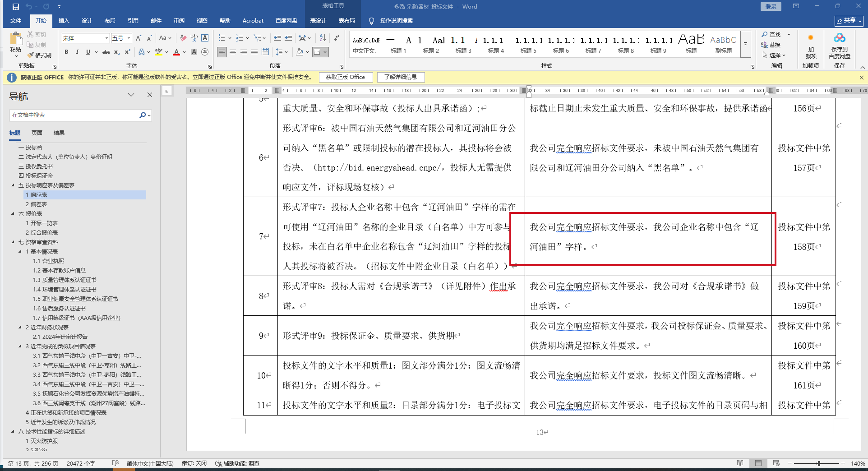Screen dimensions: 868x471
Task: Open the font name dropdown showing 宋体
Action: (x=106, y=38)
